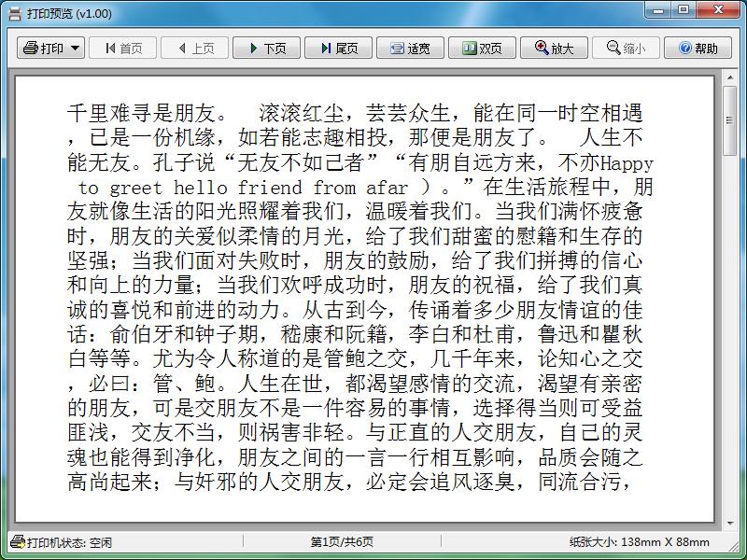Fit page to width using 适宽
The image size is (747, 560).
tap(410, 49)
